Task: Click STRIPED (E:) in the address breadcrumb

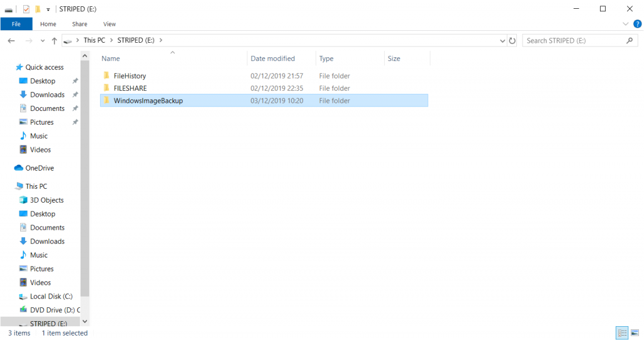Action: [136, 40]
